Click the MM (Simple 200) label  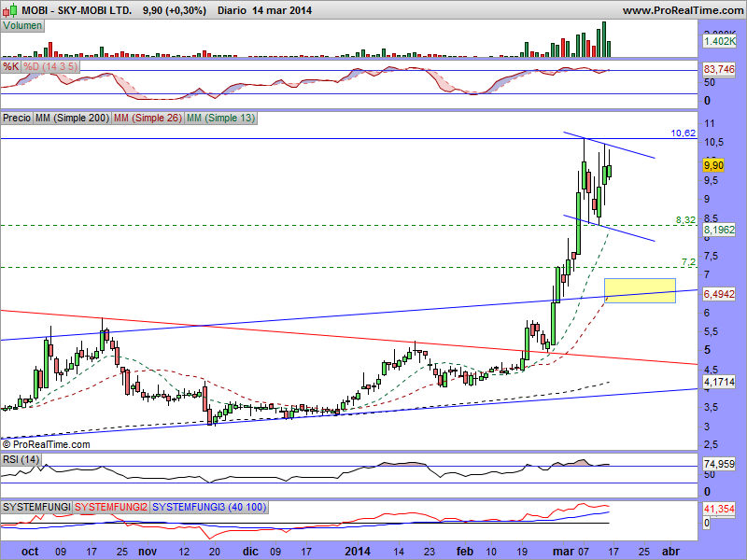coord(72,118)
